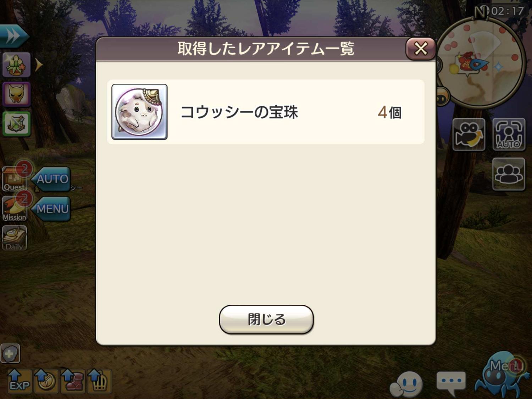The image size is (532, 399).
Task: Open the crossed swords map icon
Action: [x=16, y=124]
